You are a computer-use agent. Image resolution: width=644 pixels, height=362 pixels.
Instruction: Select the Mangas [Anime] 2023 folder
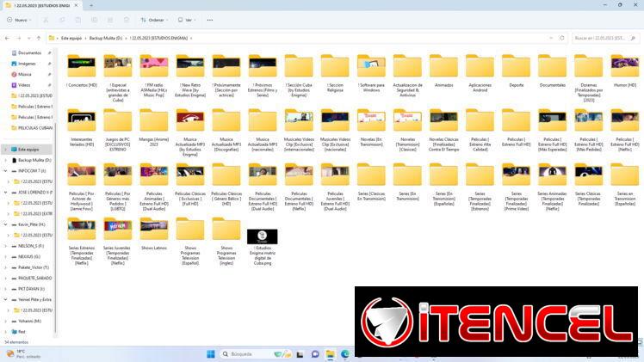pyautogui.click(x=154, y=127)
